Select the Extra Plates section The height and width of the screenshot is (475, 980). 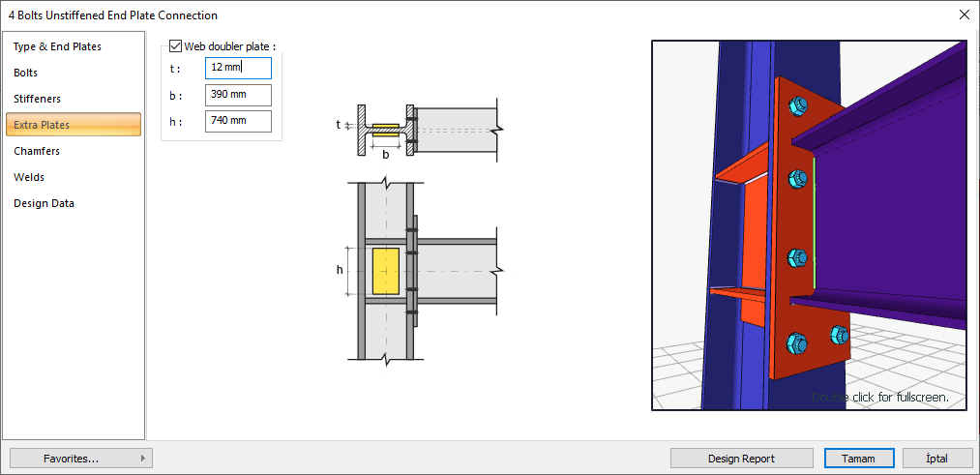74,125
